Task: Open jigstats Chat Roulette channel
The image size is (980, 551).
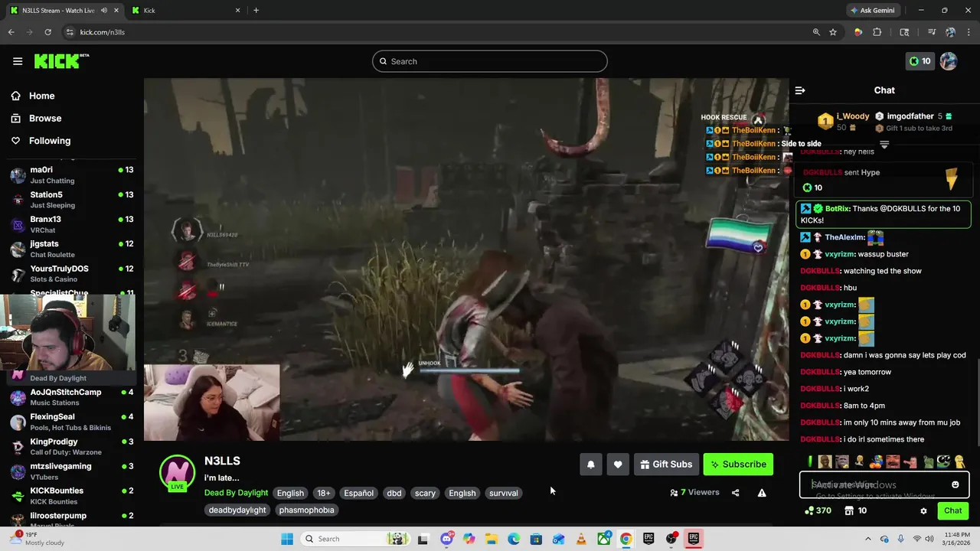Action: click(71, 248)
